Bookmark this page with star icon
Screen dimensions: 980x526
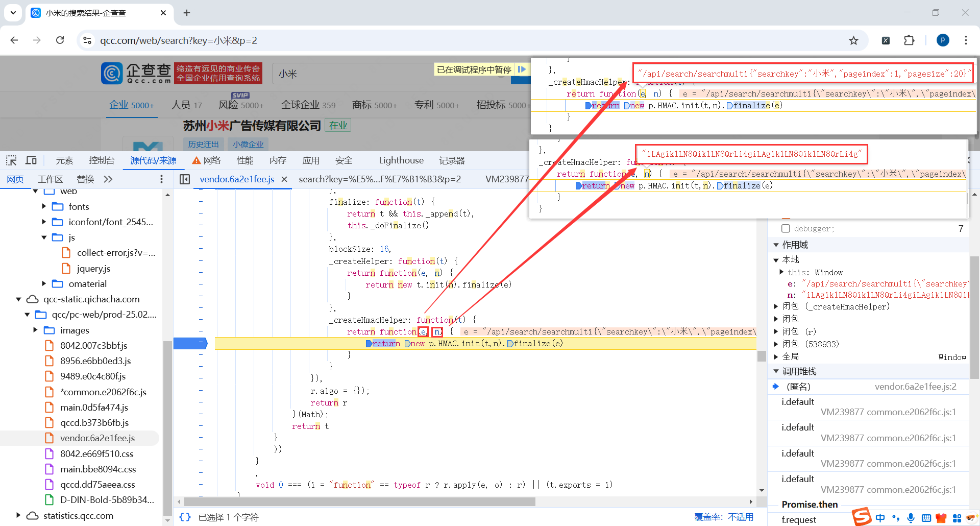pos(853,40)
